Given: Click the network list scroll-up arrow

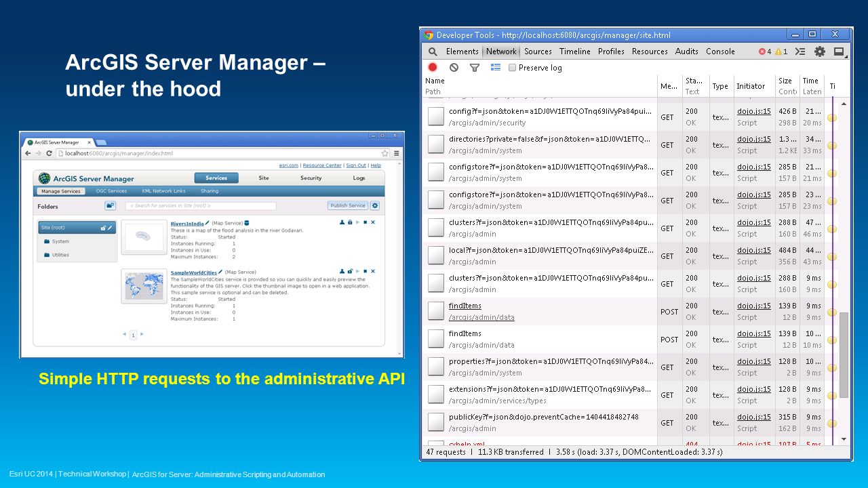Looking at the screenshot, I should tap(844, 103).
